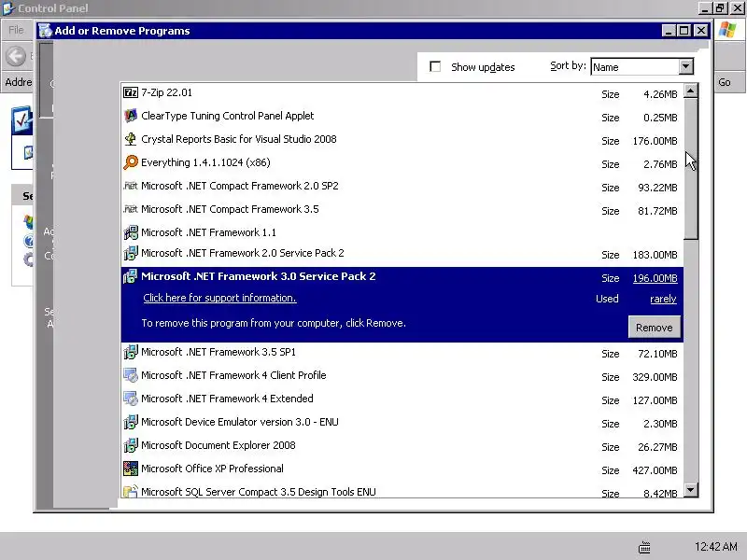Click the .NET Framework 3.5 SP1 icon
This screenshot has width=747, height=560.
tap(131, 352)
